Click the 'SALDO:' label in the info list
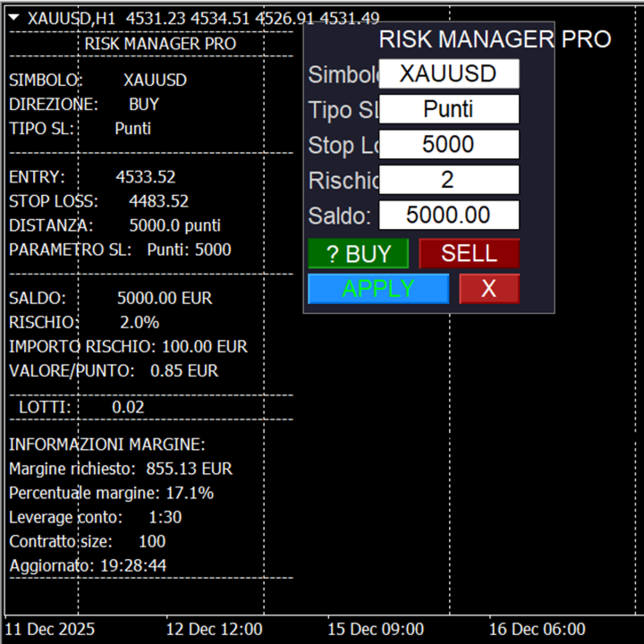This screenshot has width=644, height=644. coord(38,298)
